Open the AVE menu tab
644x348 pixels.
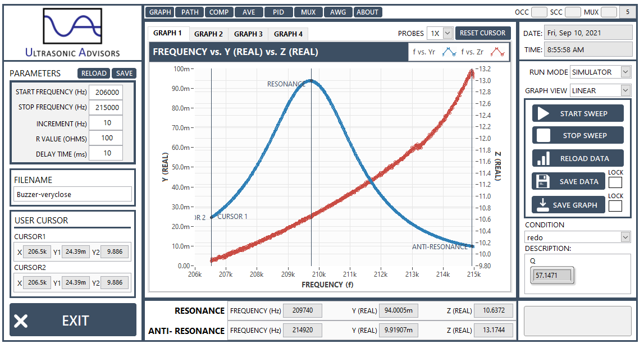click(x=249, y=12)
